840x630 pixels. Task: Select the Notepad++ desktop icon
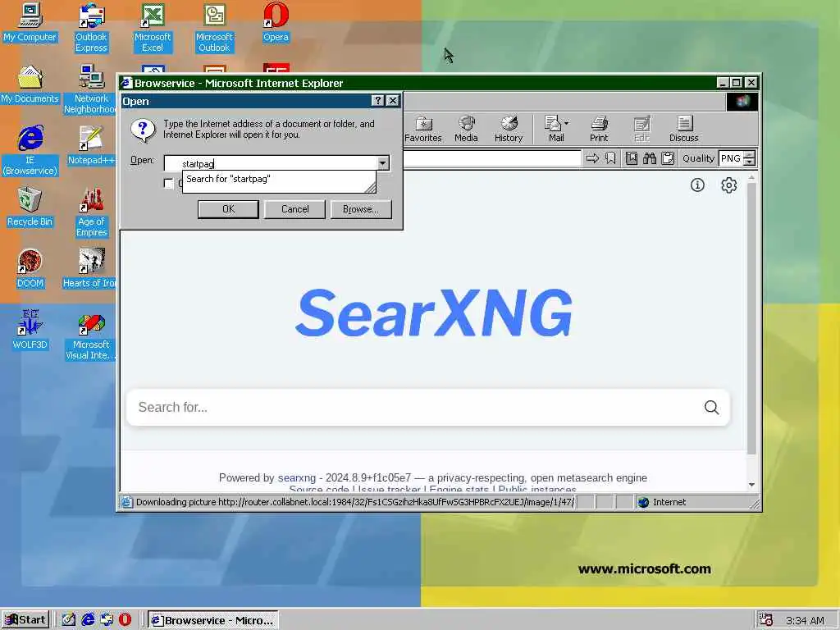[x=91, y=146]
